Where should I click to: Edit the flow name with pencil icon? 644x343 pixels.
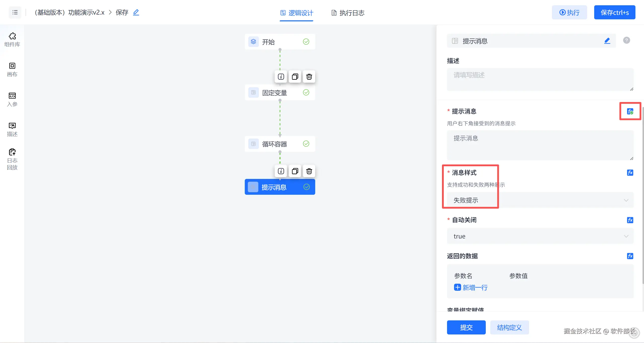136,12
